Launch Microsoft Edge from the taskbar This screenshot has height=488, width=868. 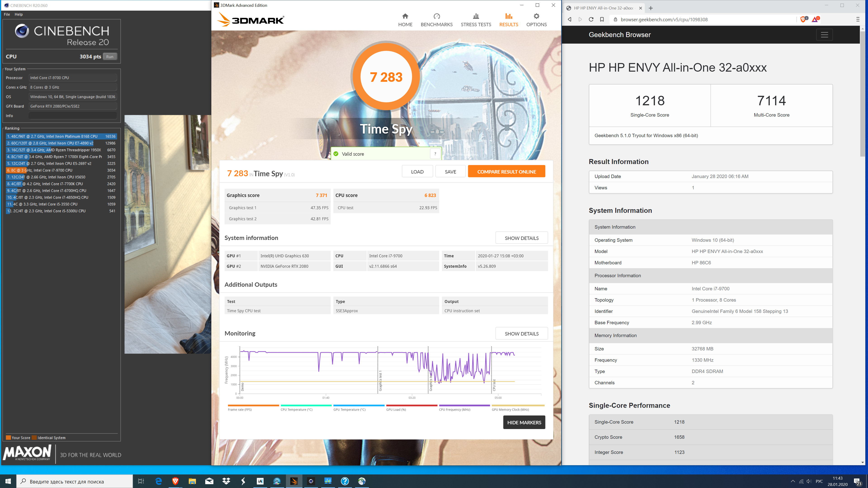158,481
